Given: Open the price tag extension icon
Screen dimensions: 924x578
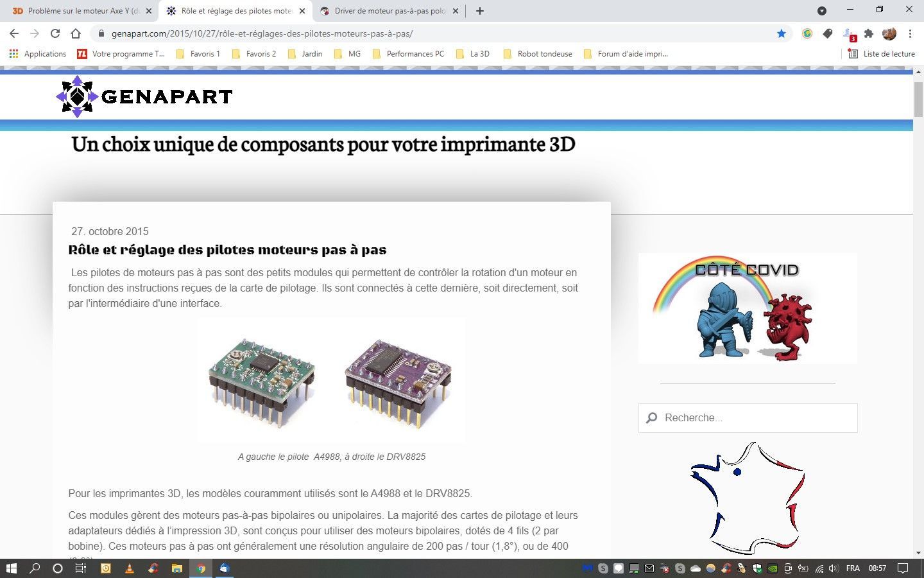Looking at the screenshot, I should [x=828, y=33].
